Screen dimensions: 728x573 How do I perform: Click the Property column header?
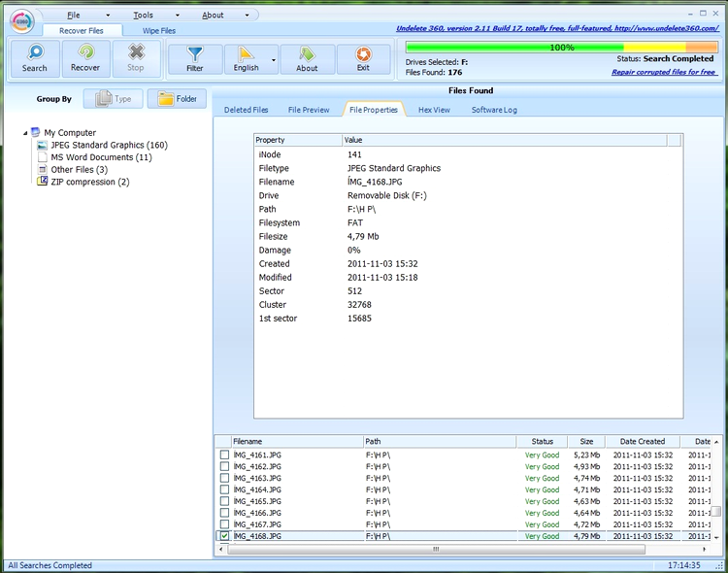298,140
